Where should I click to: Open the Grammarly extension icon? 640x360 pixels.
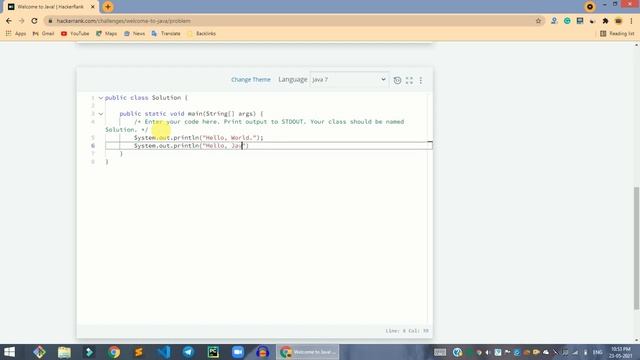tap(567, 21)
